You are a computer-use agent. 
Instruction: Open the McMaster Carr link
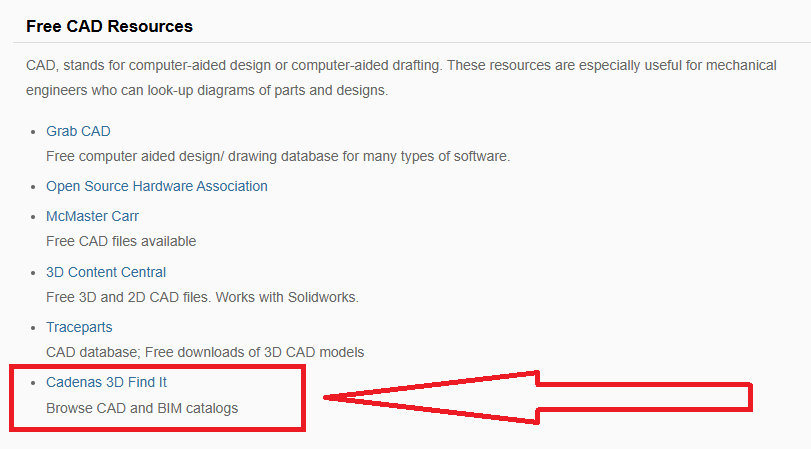click(x=92, y=216)
